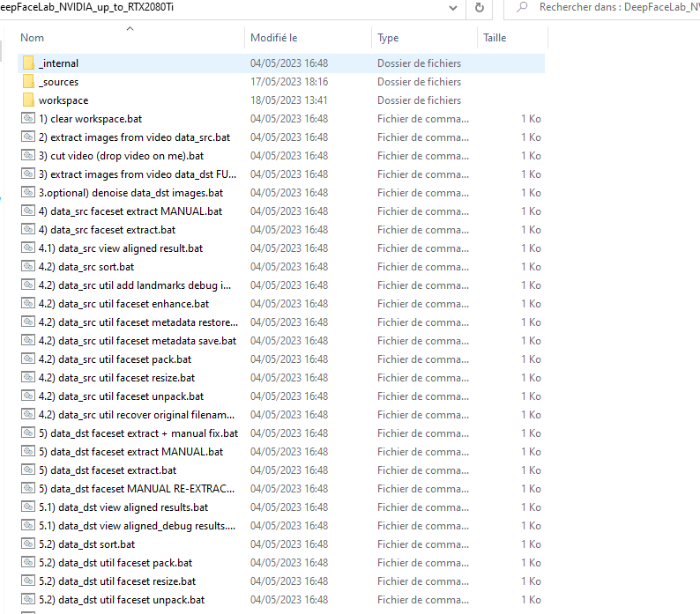Screen dimensions: 700x614
Task: Click Dossier de fichiers type of workspace row
Action: (x=419, y=100)
